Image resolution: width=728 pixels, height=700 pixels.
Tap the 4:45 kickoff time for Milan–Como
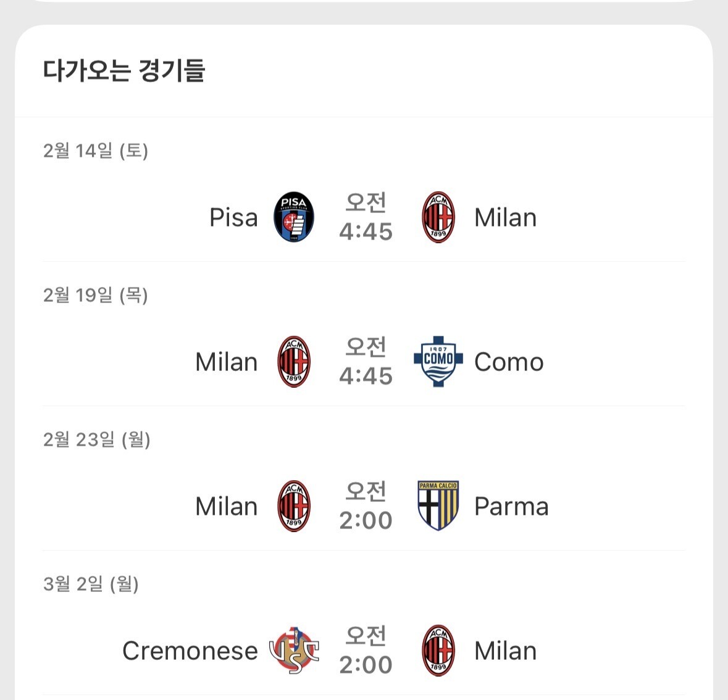[366, 375]
